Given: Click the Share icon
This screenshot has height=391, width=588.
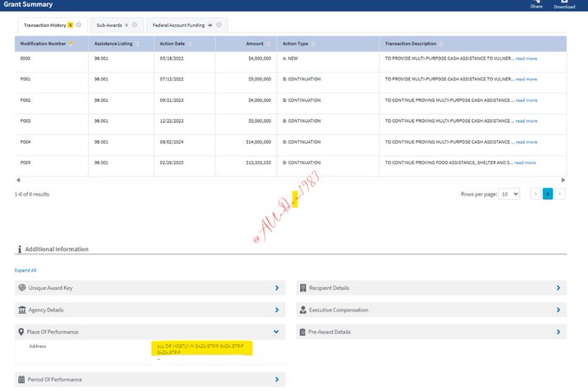Looking at the screenshot, I should [x=536, y=3].
